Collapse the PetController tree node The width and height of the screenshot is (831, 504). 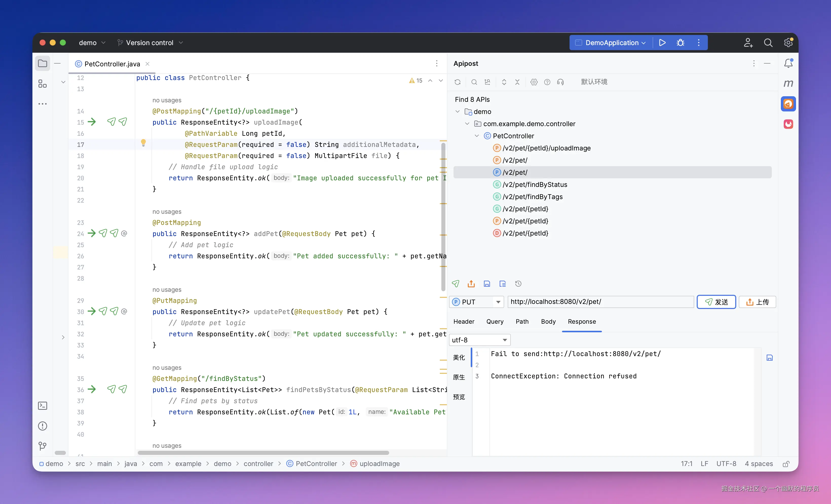coord(477,136)
